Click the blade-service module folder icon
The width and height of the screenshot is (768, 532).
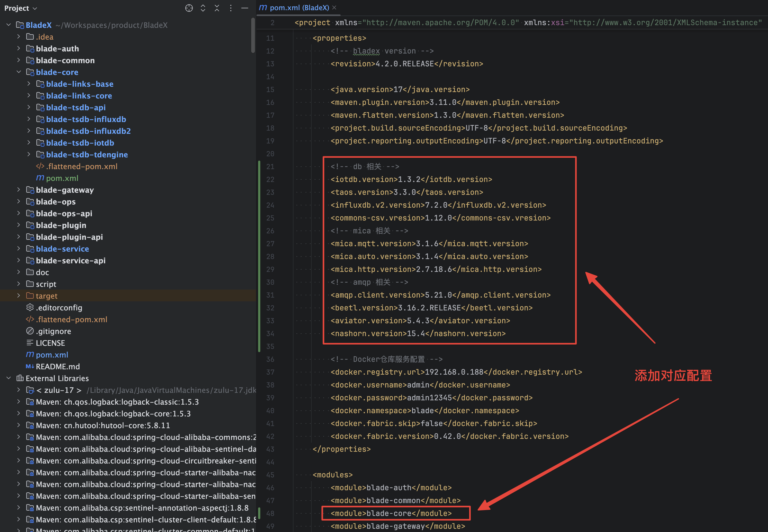pos(30,249)
